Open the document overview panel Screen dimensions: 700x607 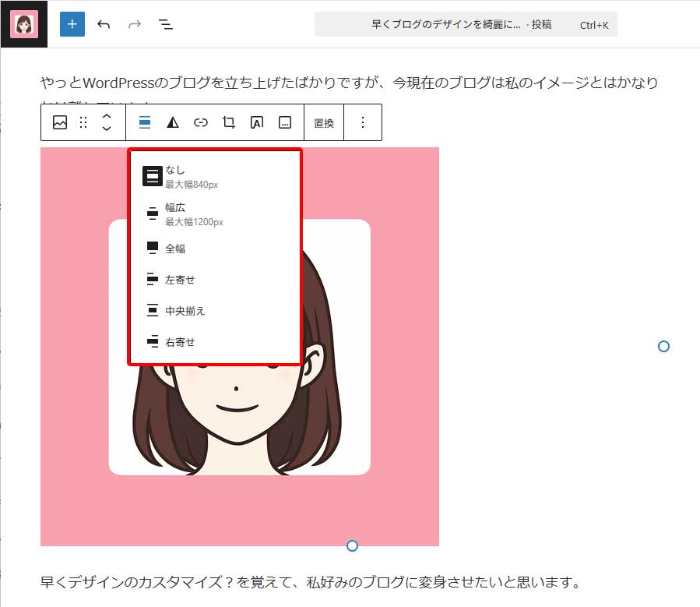coord(165,24)
